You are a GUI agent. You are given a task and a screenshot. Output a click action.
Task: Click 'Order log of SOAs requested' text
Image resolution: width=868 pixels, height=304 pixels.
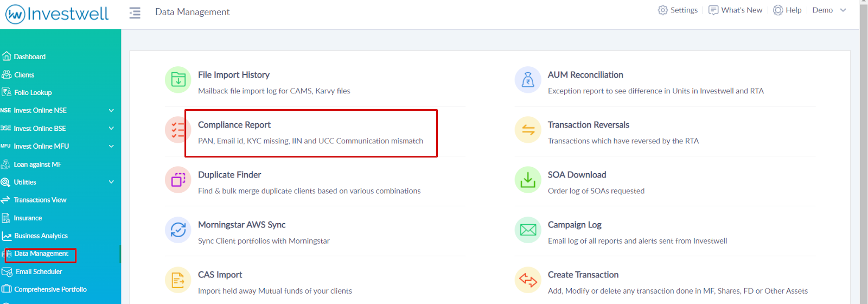coord(596,191)
